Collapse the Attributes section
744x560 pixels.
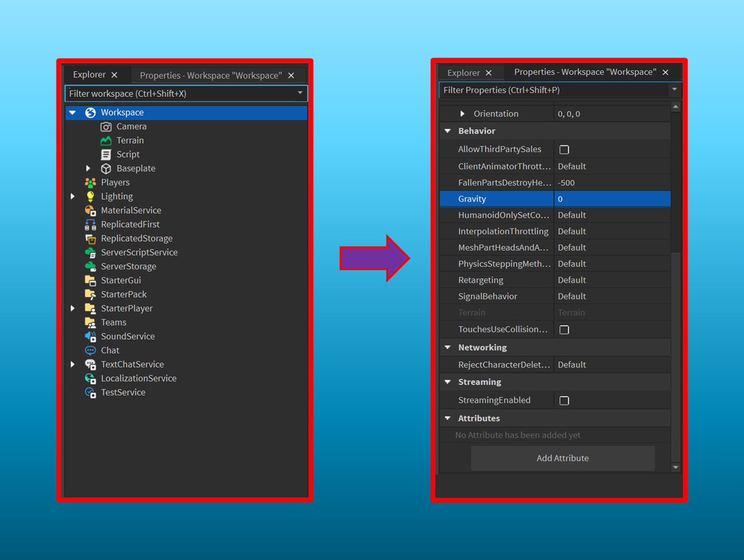tap(448, 419)
